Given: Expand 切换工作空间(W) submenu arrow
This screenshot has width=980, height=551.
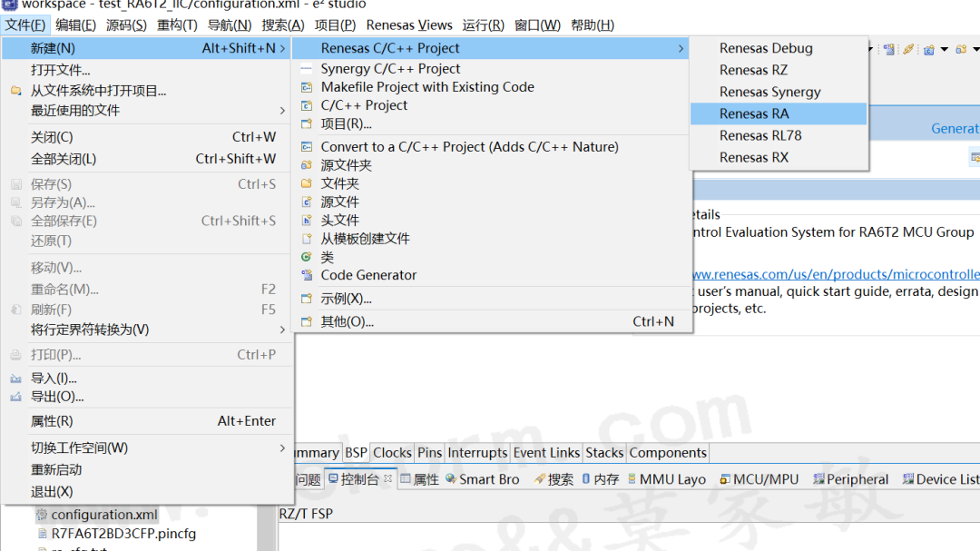Looking at the screenshot, I should pos(282,448).
